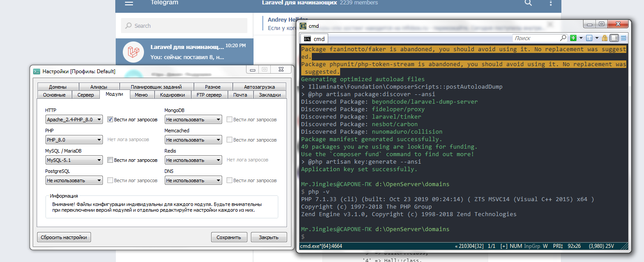This screenshot has height=262, width=644.
Task: Open the DNS module dropdown
Action: point(193,180)
